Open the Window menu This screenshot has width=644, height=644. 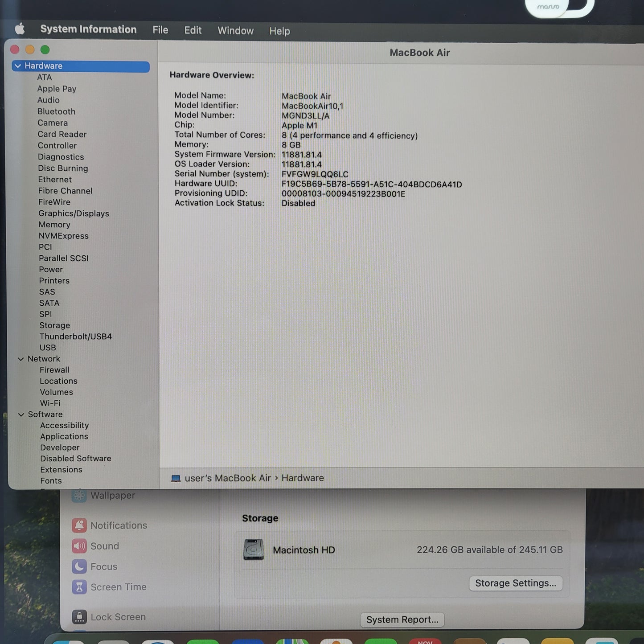tap(235, 30)
